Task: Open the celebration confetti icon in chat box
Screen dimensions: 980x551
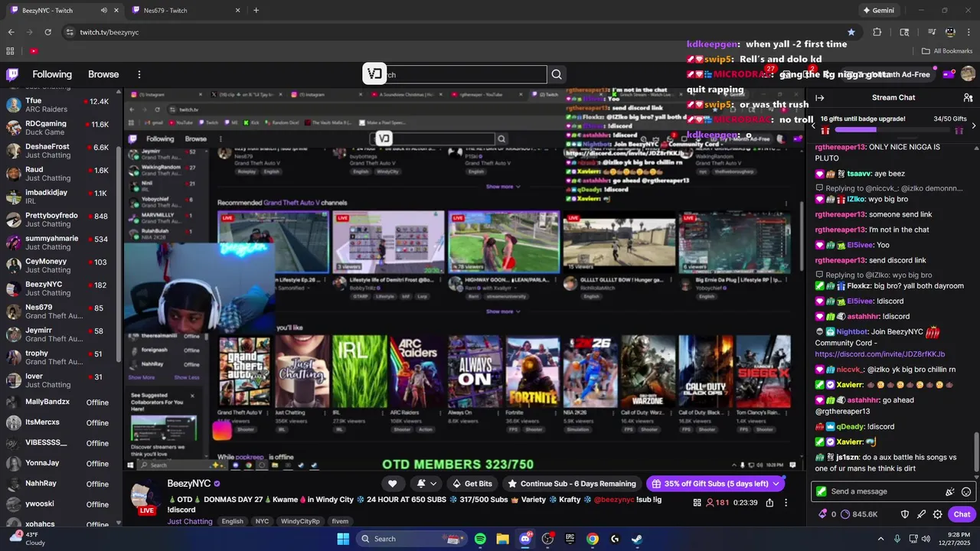Action: click(x=950, y=491)
